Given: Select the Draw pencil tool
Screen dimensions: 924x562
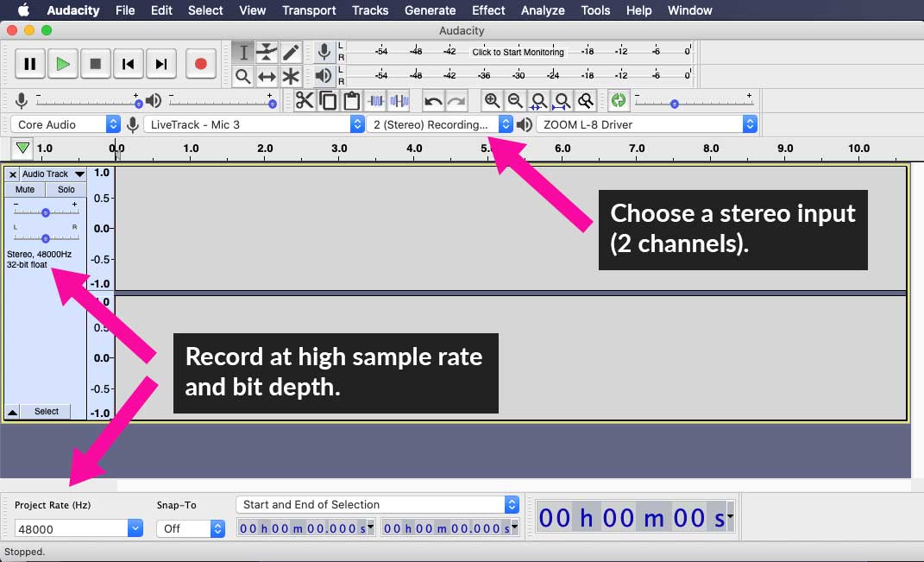Looking at the screenshot, I should tap(291, 53).
